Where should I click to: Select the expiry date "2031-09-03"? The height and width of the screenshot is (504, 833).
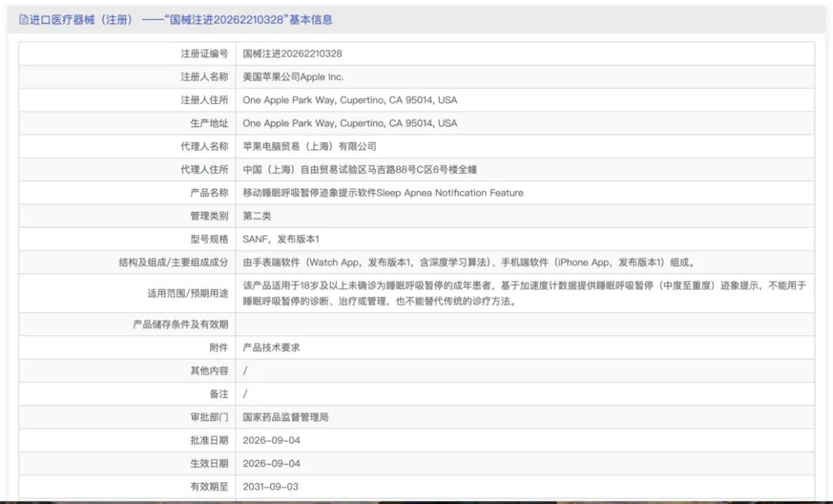coord(271,487)
